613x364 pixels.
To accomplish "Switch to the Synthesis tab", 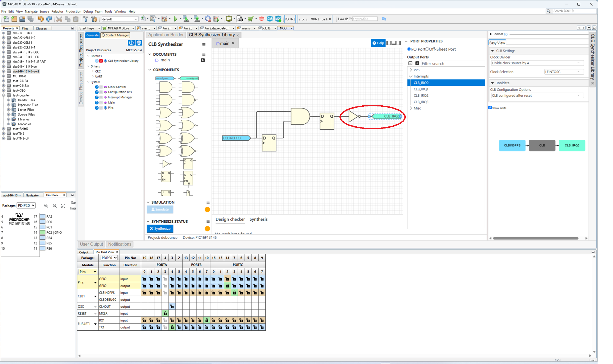I will 258,219.
